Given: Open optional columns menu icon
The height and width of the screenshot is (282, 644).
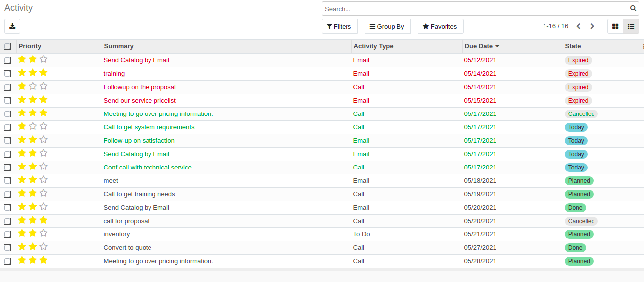Looking at the screenshot, I should (x=642, y=46).
